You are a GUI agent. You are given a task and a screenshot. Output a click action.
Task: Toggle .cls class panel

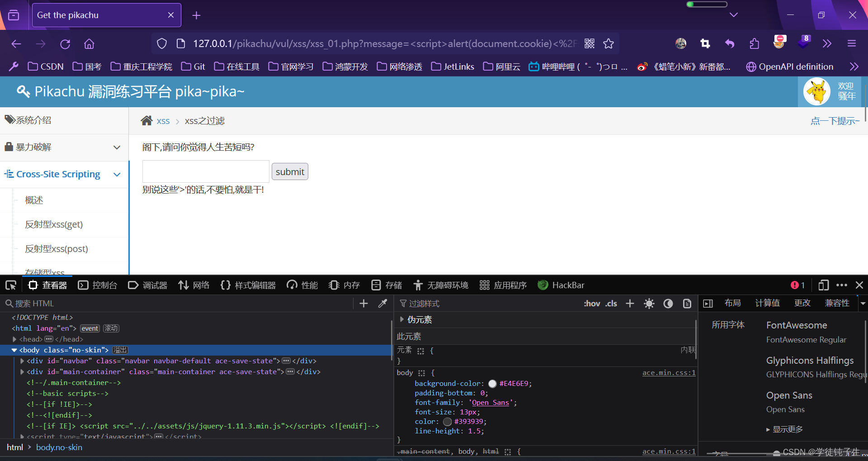point(612,304)
